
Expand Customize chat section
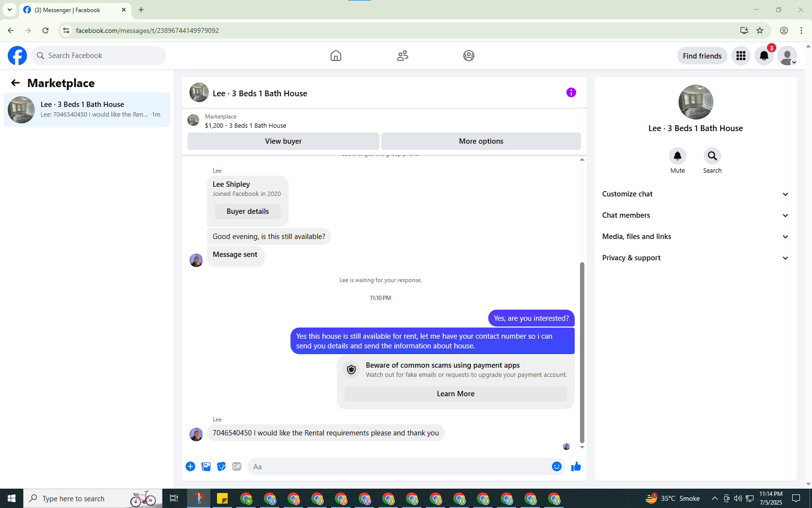(696, 194)
